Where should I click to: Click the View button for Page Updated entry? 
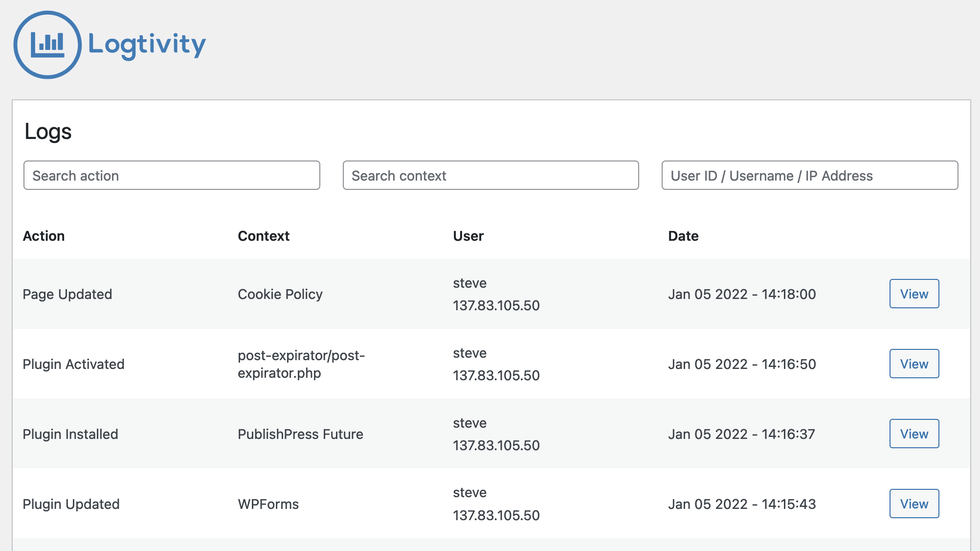tap(913, 294)
